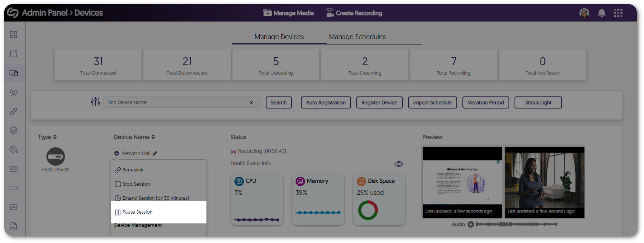Viewport: 644px width, 243px height.
Task: Click the paint bucket branding icon in the sidebar
Action: pos(14,150)
